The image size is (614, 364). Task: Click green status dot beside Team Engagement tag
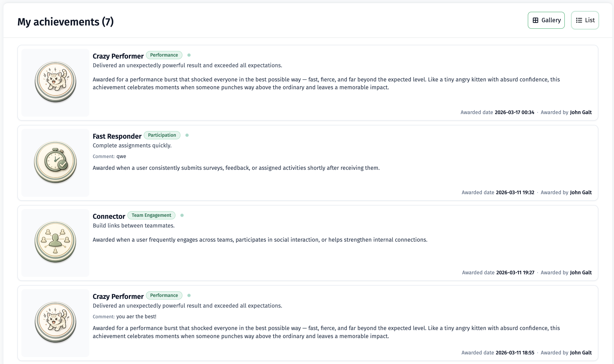(x=182, y=215)
